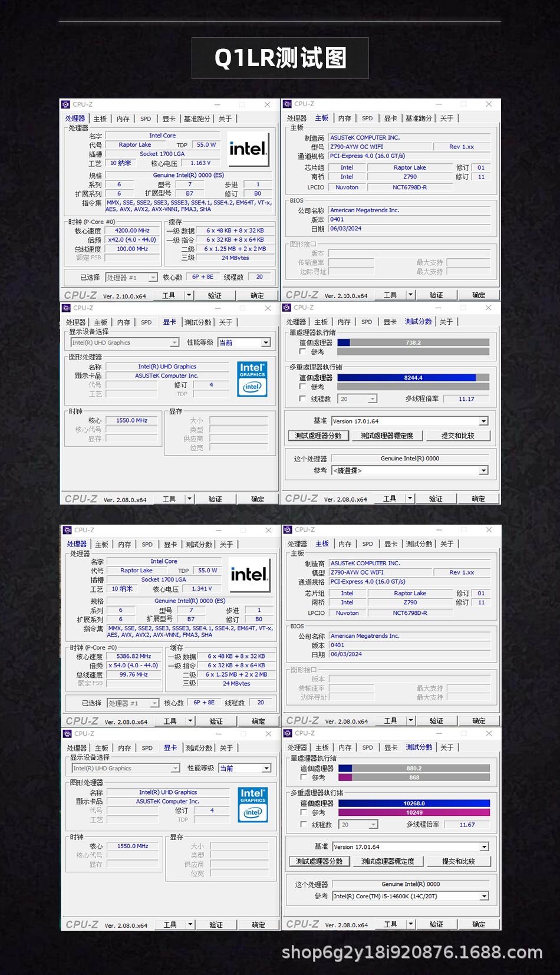Click the Intel logo in the 5386.82 MHz CPU window
This screenshot has width=560, height=975.
pyautogui.click(x=249, y=574)
